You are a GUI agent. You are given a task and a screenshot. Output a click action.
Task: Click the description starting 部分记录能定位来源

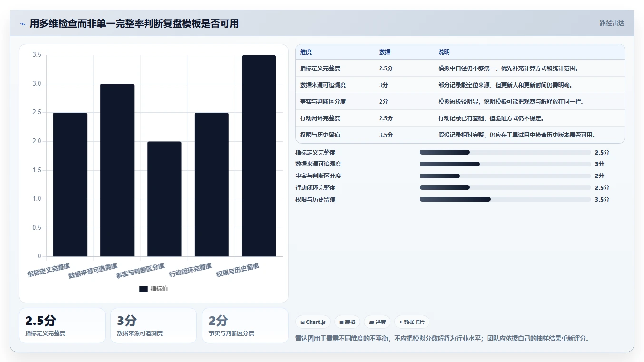tap(506, 85)
